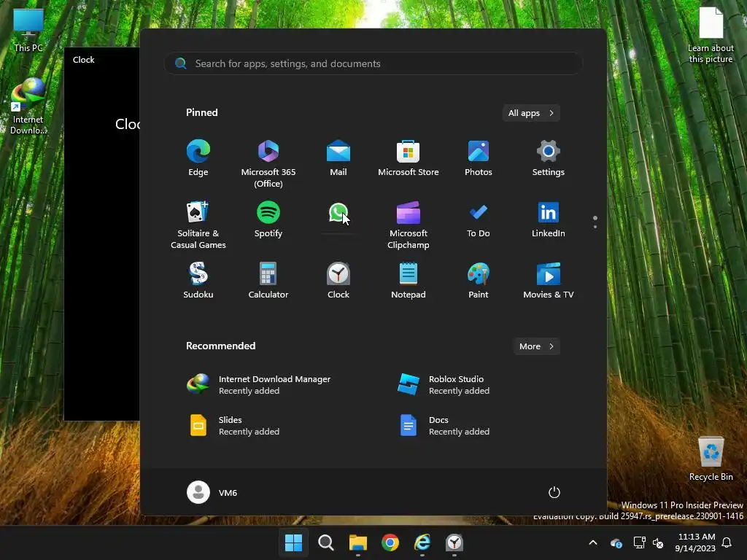747x560 pixels.
Task: Open taskbar Search
Action: point(326,542)
